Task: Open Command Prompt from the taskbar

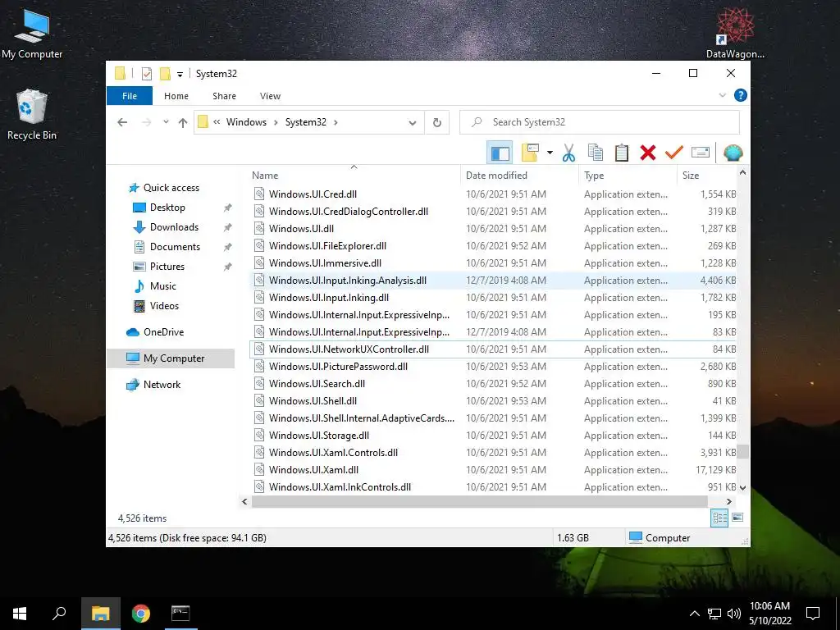Action: 180,614
